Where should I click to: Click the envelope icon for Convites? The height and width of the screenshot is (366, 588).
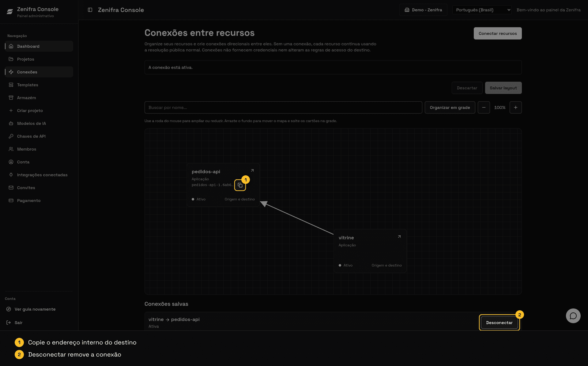pyautogui.click(x=11, y=188)
